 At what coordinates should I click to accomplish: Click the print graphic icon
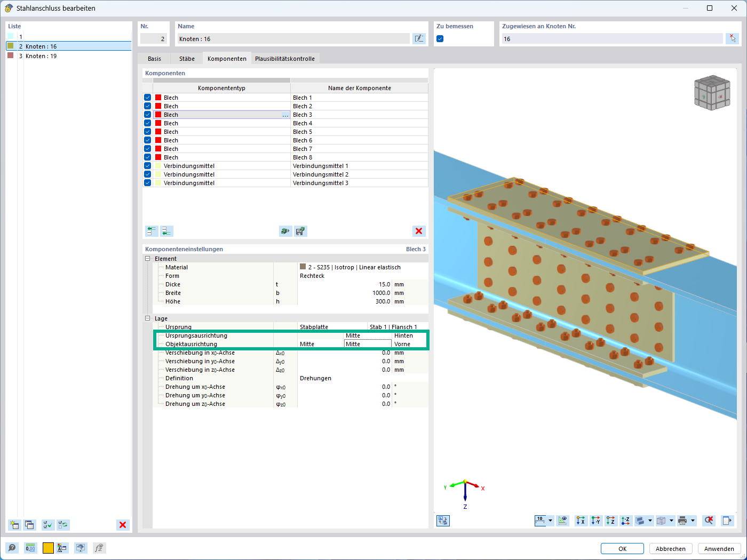(x=682, y=521)
